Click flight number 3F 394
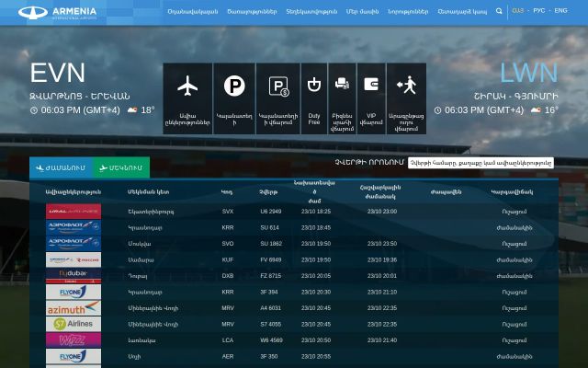Viewport: 588px width, 368px height. (x=269, y=293)
